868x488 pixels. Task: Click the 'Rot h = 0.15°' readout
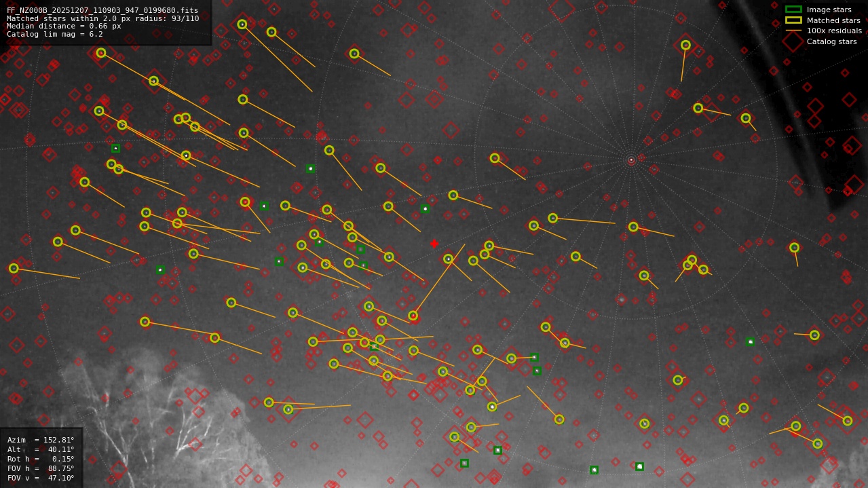tap(41, 459)
